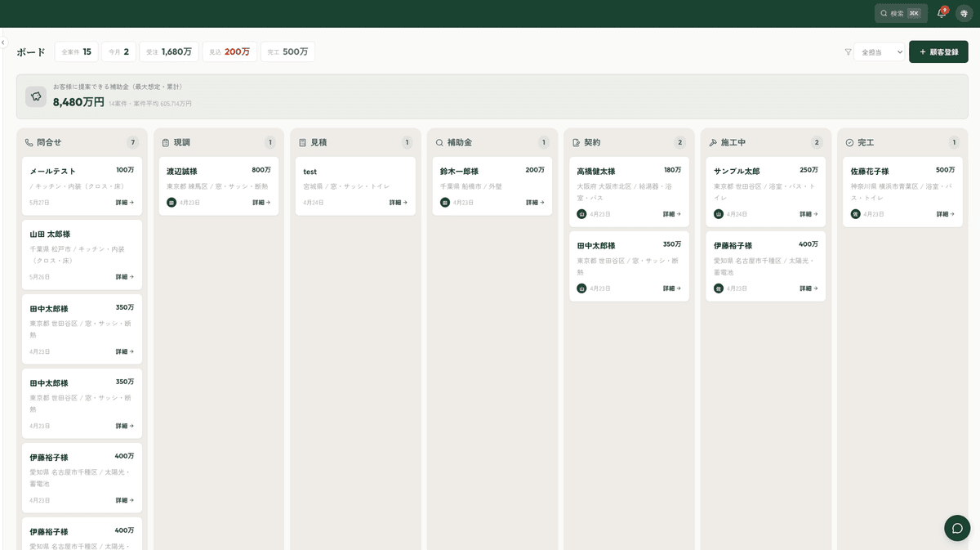Click clipboard icon in 現調 column header
This screenshot has height=550, width=980.
click(x=166, y=142)
